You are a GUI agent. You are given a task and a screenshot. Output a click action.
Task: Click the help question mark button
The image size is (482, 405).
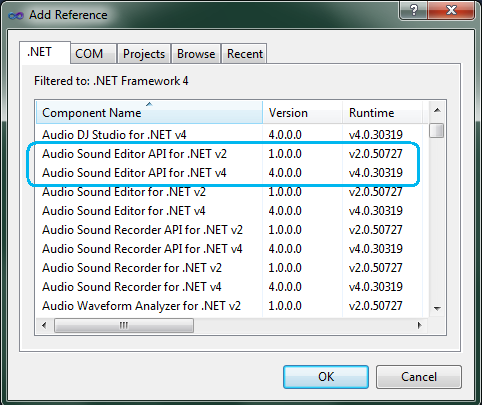click(x=413, y=10)
